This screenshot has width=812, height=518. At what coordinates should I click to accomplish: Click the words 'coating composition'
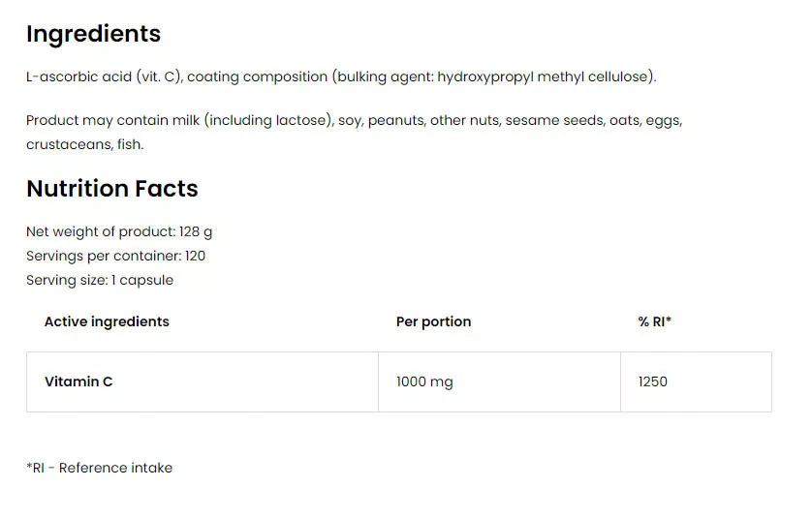click(x=258, y=76)
